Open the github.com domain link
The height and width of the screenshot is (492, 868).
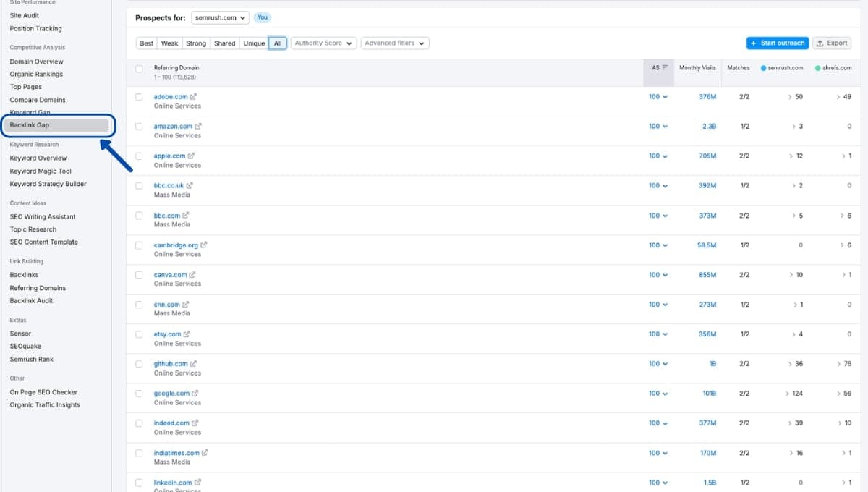[171, 364]
